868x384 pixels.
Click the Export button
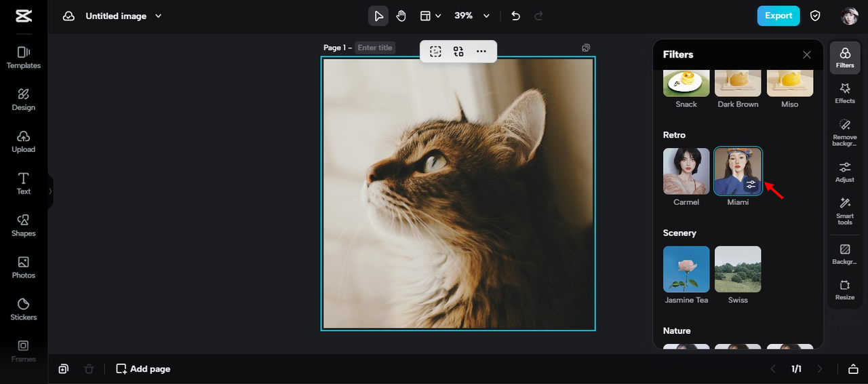pos(778,16)
